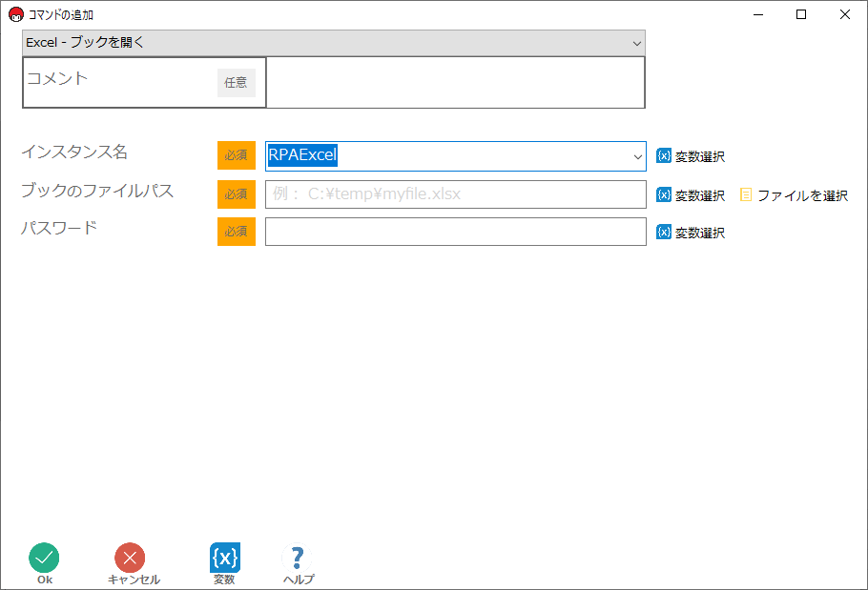Click the 必須 badge next to インスタンス名

pos(237,155)
